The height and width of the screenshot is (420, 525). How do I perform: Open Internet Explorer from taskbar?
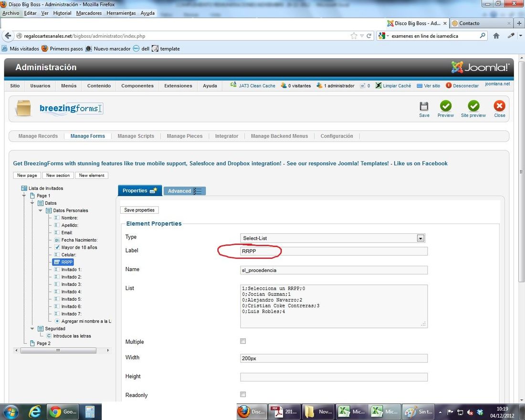34,411
